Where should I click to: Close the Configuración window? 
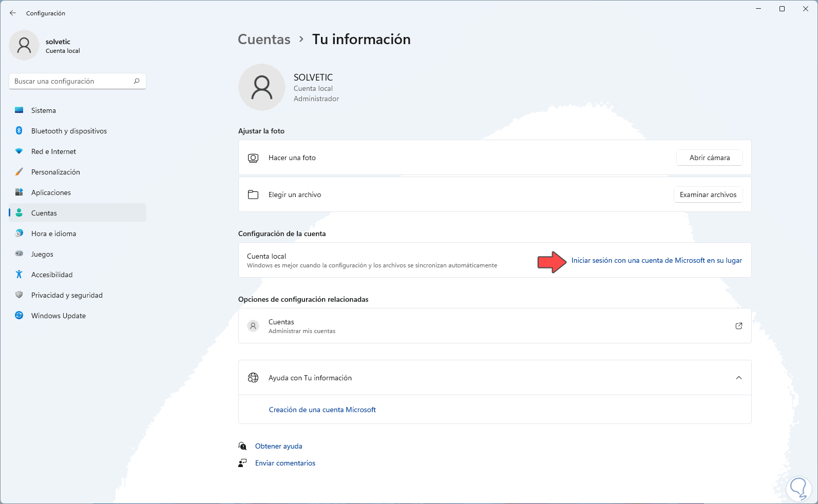pos(806,9)
